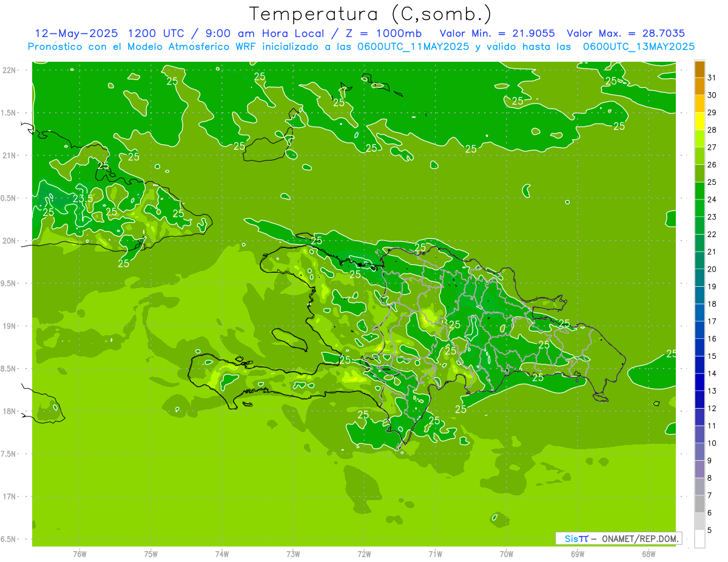Click the colorbar value label 12
Viewport: 728px width, 562px height.
712,408
